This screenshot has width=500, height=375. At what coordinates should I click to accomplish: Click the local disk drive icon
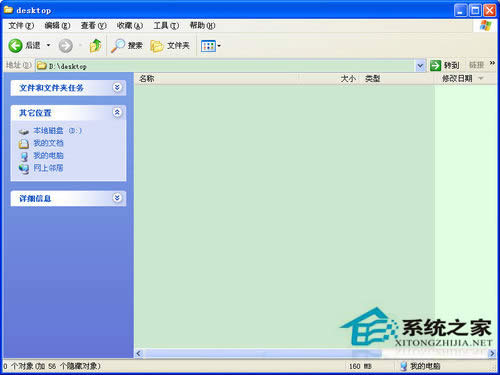pyautogui.click(x=24, y=131)
